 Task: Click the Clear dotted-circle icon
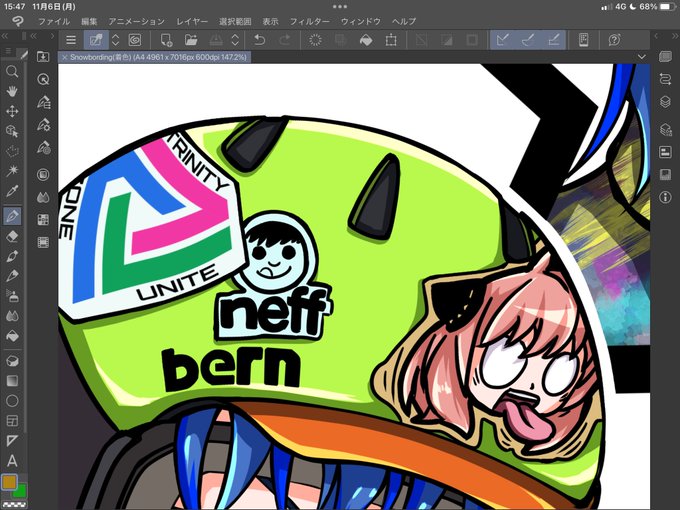[315, 40]
